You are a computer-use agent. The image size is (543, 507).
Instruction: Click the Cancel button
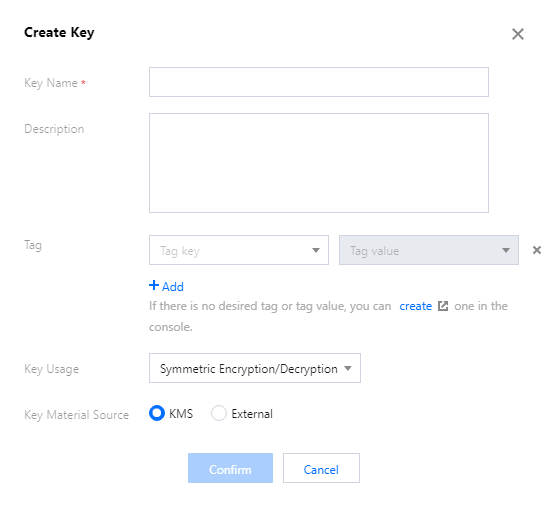pyautogui.click(x=321, y=468)
